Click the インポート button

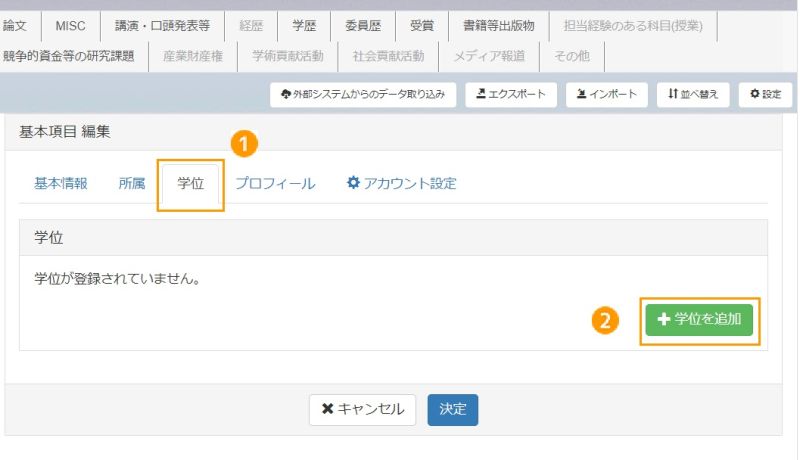click(x=607, y=94)
